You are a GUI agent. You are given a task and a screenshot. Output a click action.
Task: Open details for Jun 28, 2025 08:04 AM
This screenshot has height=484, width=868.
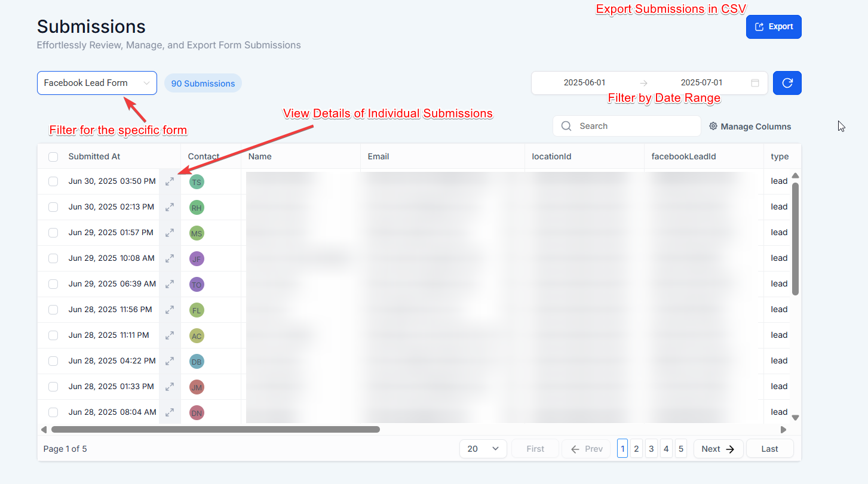point(170,412)
